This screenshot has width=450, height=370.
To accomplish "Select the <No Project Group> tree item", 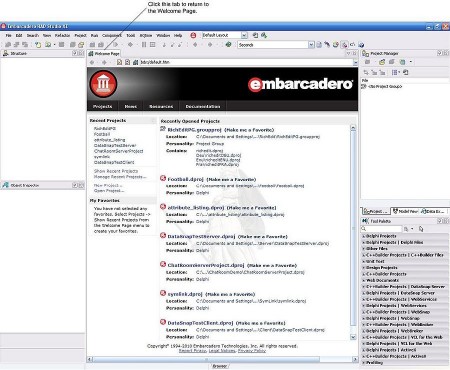I will pyautogui.click(x=385, y=86).
